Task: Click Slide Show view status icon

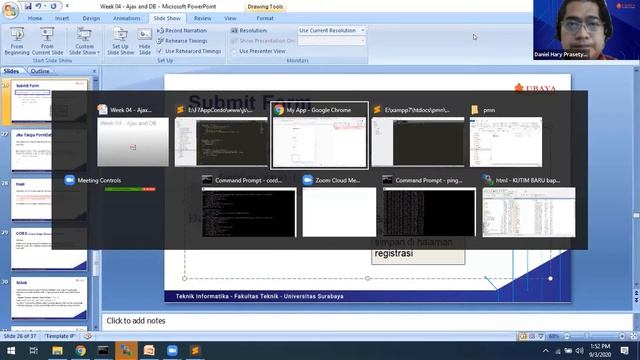Action: [541, 336]
